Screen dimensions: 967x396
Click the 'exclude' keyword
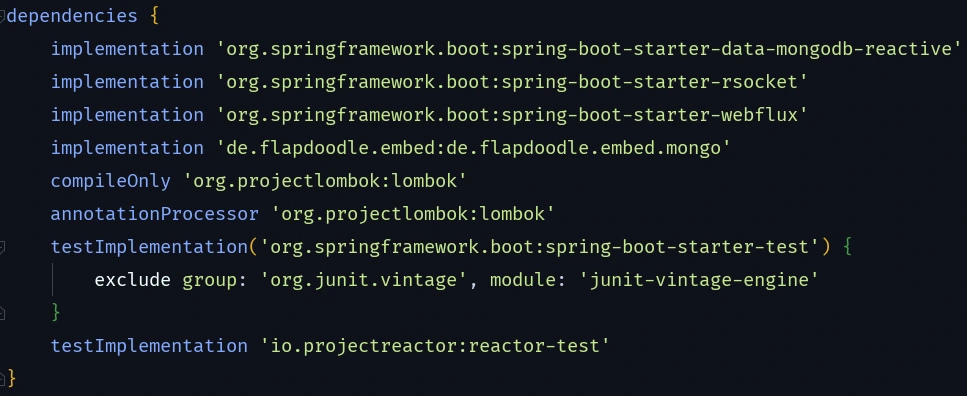tap(133, 280)
